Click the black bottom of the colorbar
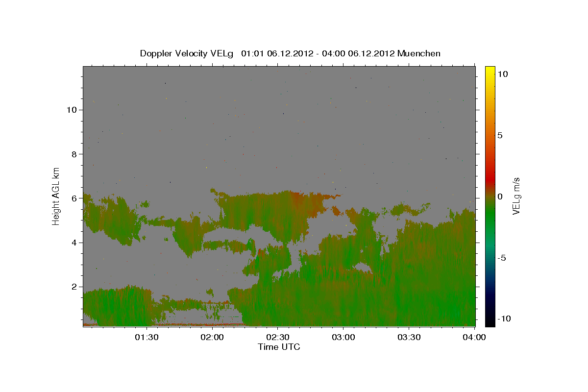This screenshot has width=588, height=392. pos(490,321)
